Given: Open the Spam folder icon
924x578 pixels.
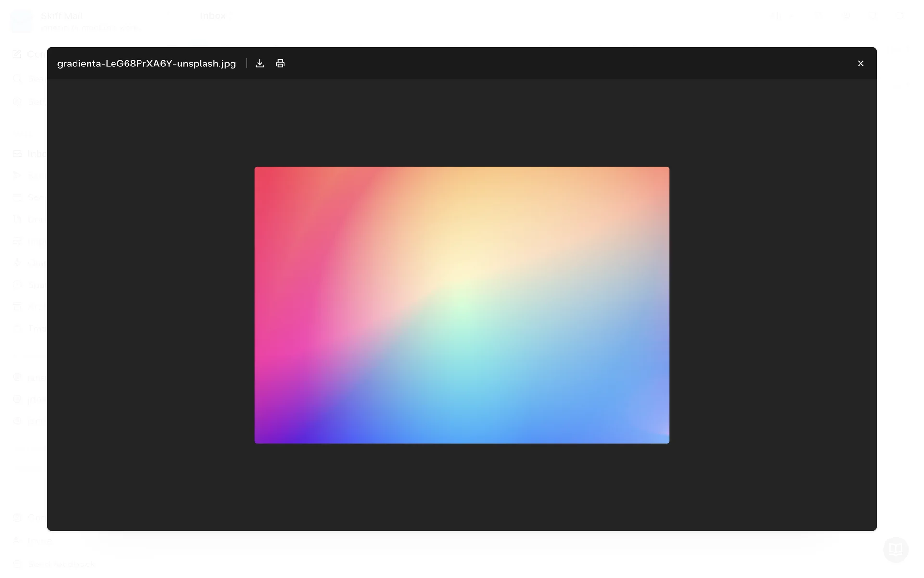Looking at the screenshot, I should pyautogui.click(x=18, y=285).
